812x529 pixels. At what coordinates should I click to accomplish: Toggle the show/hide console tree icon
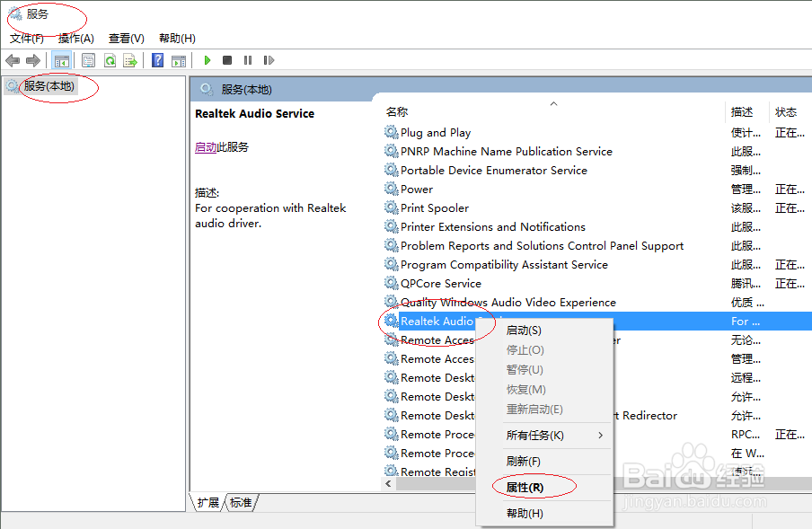tap(62, 60)
